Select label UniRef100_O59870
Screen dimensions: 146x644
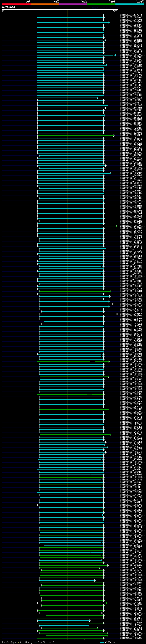pos(131,103)
